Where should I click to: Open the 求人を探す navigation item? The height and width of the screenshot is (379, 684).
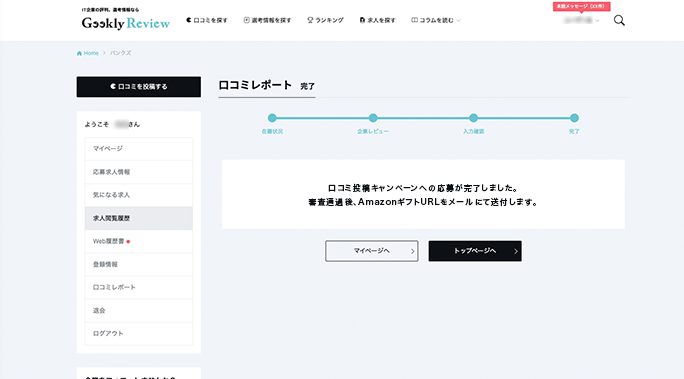(377, 20)
